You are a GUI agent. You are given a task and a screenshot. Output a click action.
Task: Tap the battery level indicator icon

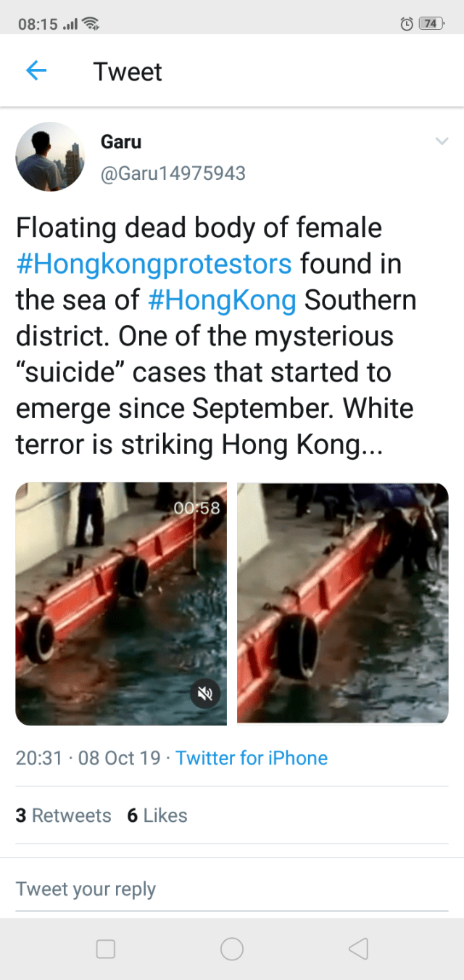431,24
